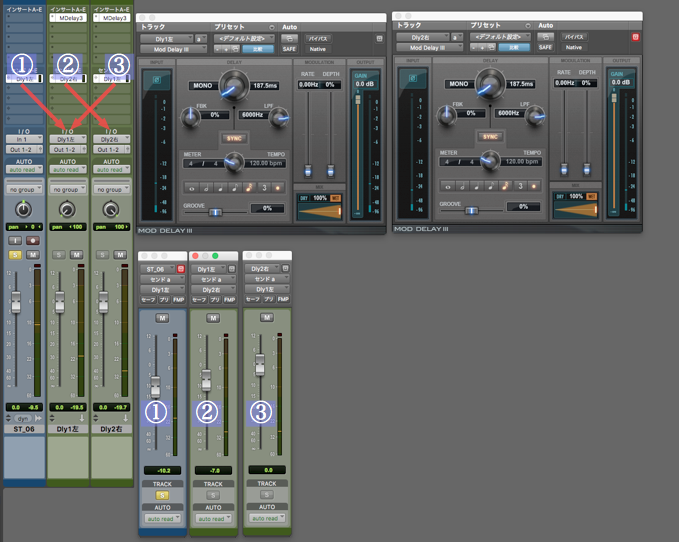Open the MDelay3 insert on Dly1左 channel

click(68, 18)
